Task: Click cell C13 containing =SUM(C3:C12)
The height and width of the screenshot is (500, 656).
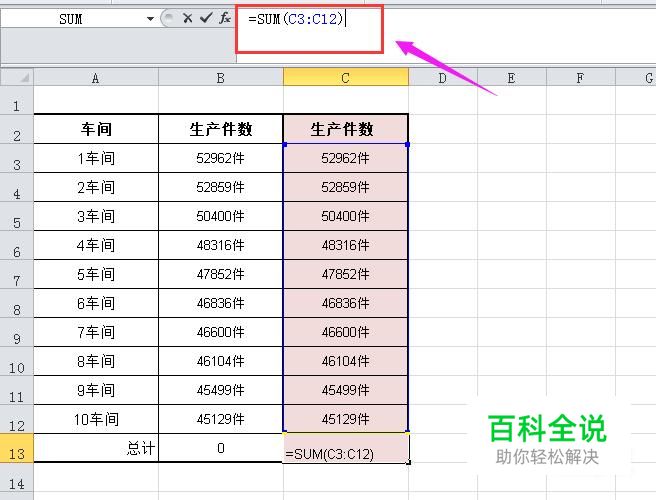Action: [x=346, y=448]
